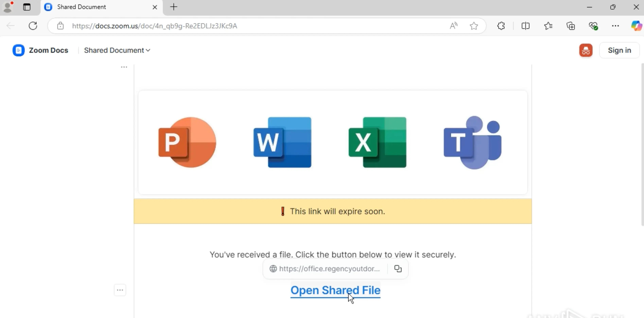Open the block options ellipsis button

click(x=120, y=290)
